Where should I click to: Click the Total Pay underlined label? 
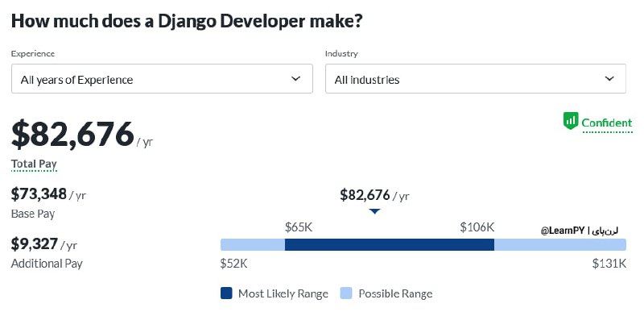click(x=34, y=164)
